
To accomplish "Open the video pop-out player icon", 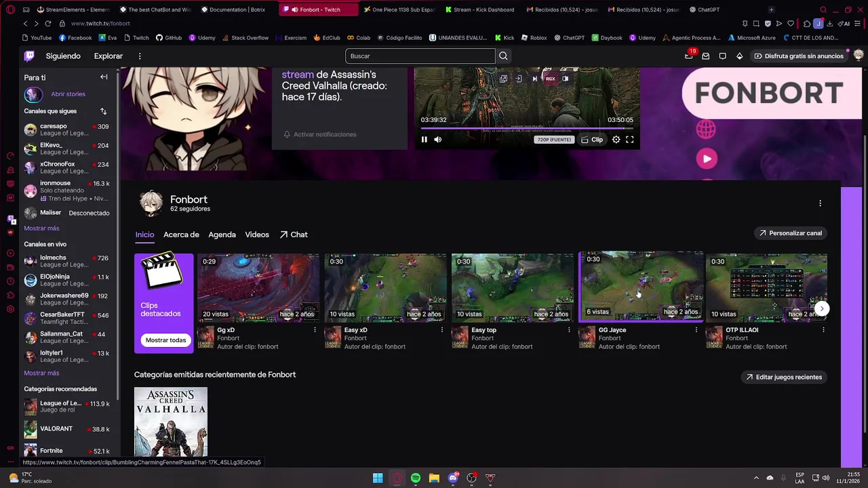I will pos(503,79).
